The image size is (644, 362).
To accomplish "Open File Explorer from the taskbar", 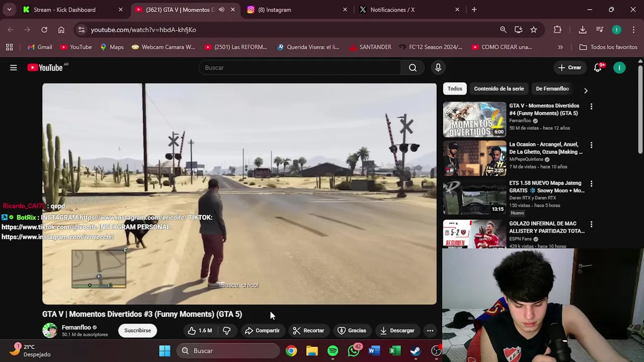I will coord(312,351).
